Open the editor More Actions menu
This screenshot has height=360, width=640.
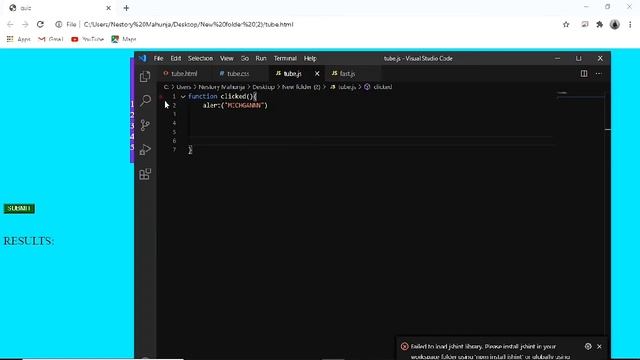point(599,73)
